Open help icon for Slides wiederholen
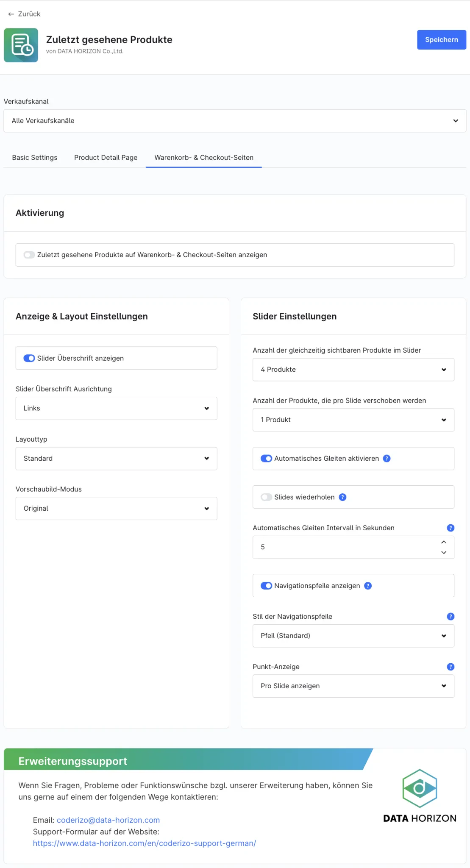Image resolution: width=470 pixels, height=868 pixels. pos(342,497)
